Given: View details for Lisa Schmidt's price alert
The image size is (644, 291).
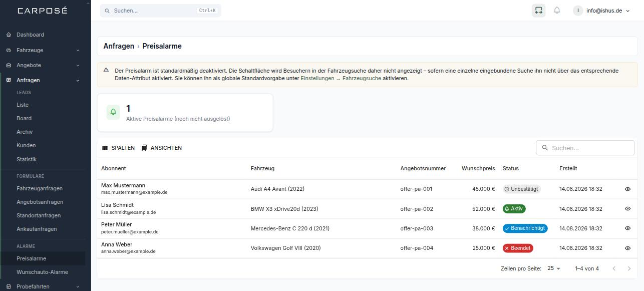Looking at the screenshot, I should [x=627, y=209].
